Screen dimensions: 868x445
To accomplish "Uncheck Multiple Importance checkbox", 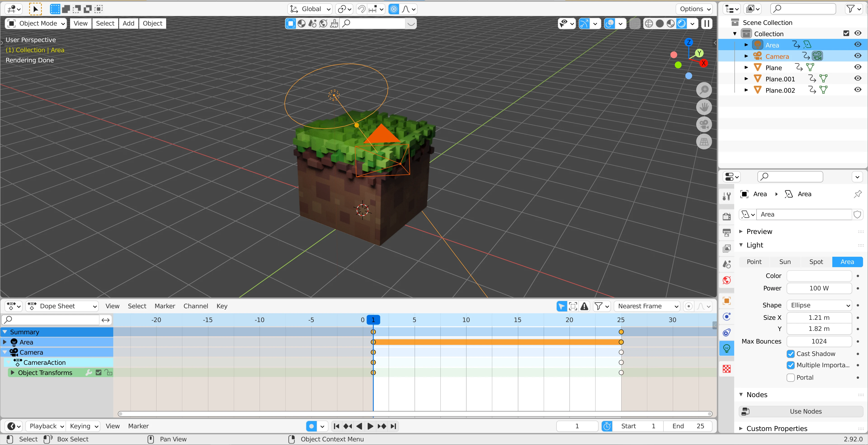I will point(790,365).
